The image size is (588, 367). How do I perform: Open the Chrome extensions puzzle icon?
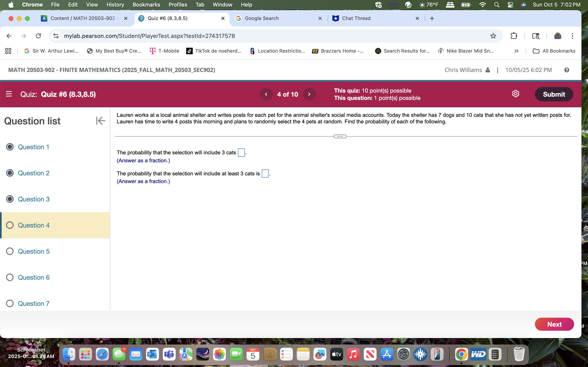[x=514, y=36]
